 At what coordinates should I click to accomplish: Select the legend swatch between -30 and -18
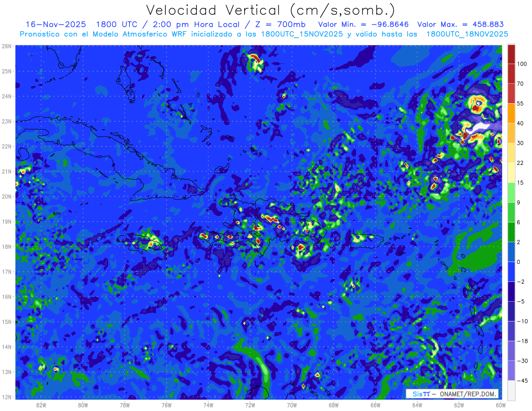(511, 350)
